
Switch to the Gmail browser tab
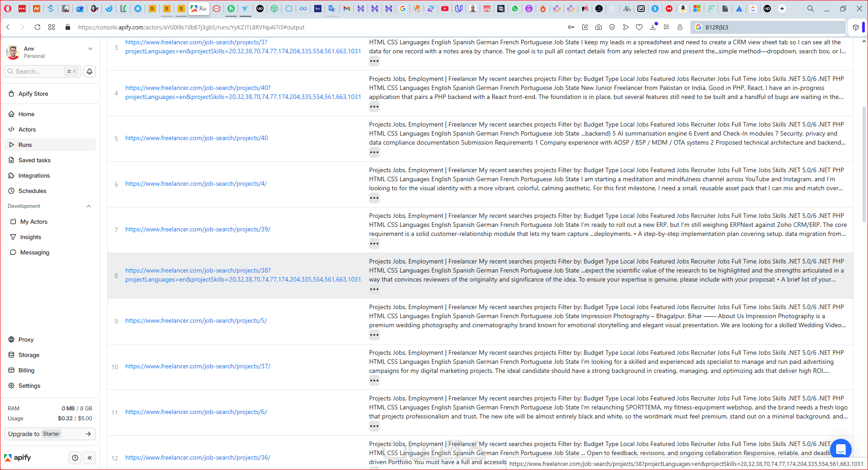pyautogui.click(x=347, y=9)
